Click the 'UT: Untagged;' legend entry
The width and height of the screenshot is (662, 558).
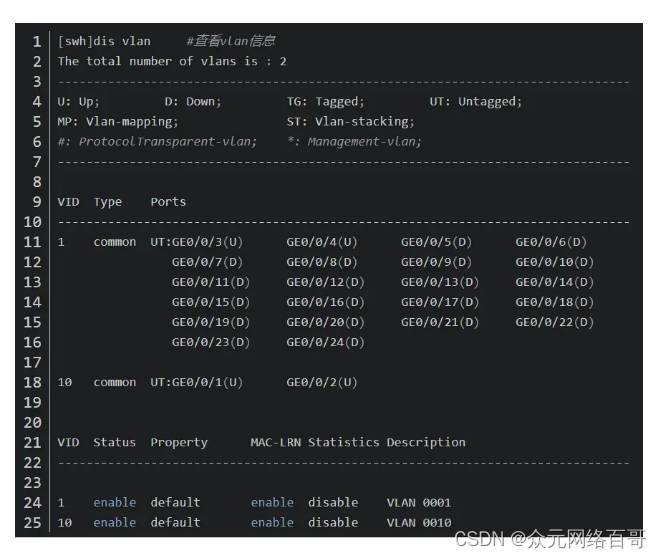(476, 102)
